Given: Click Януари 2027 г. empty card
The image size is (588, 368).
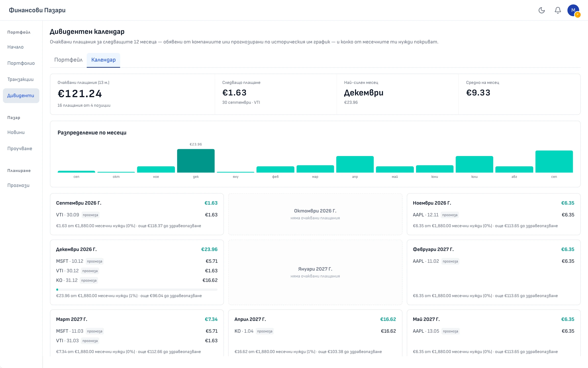Looking at the screenshot, I should [x=315, y=272].
